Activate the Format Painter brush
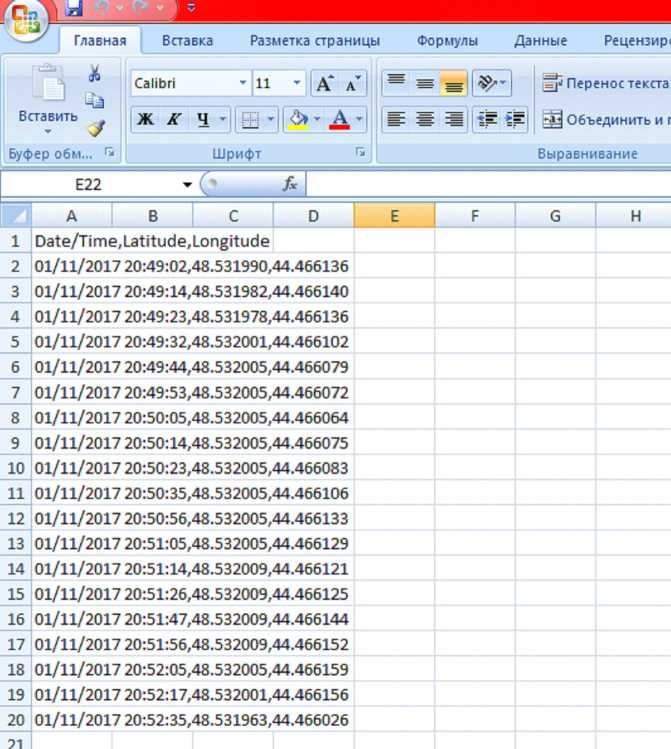 [x=95, y=128]
